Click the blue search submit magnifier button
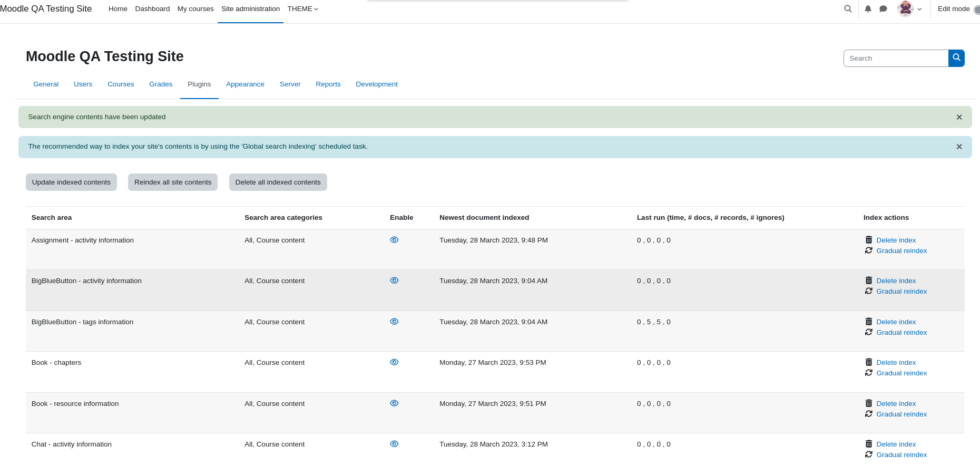The height and width of the screenshot is (465, 980). pos(956,58)
